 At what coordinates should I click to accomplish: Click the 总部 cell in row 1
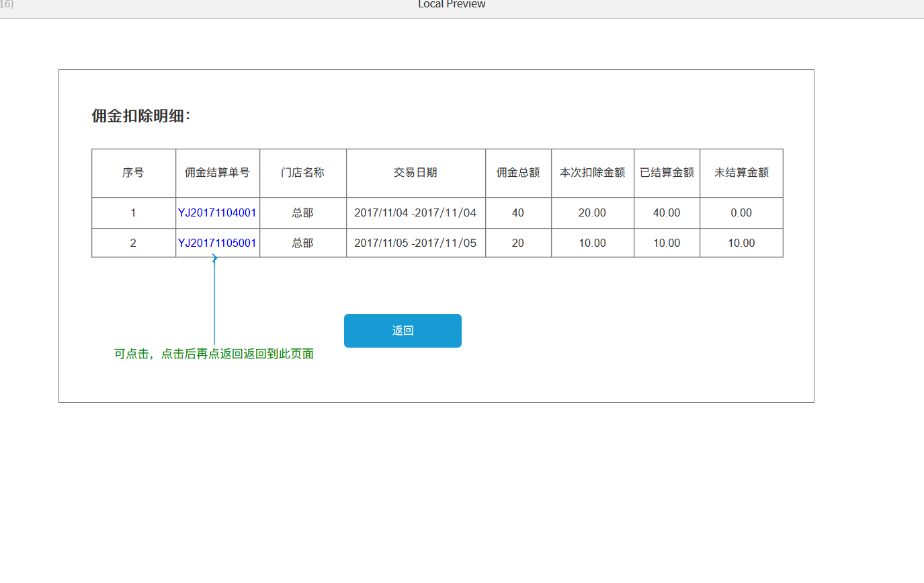(x=302, y=212)
